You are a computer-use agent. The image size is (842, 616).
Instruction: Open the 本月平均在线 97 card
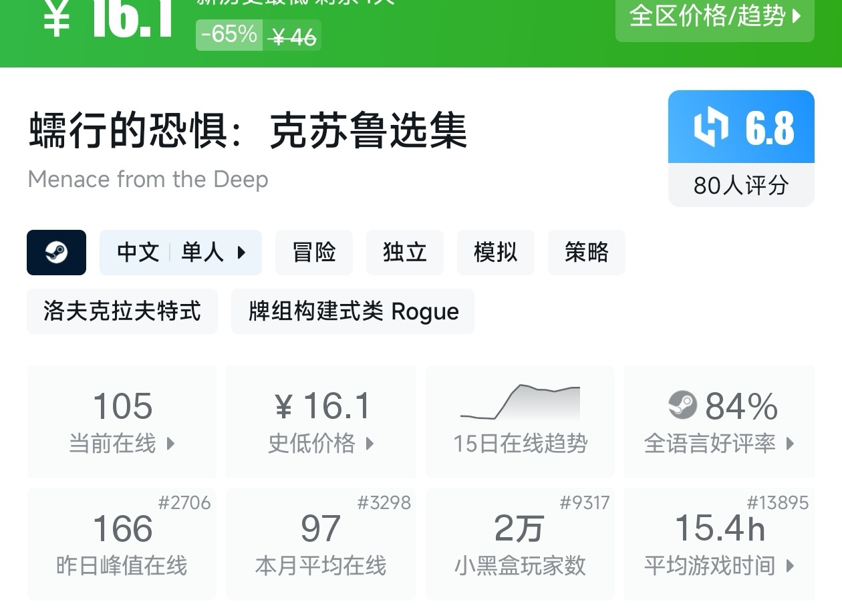click(321, 544)
